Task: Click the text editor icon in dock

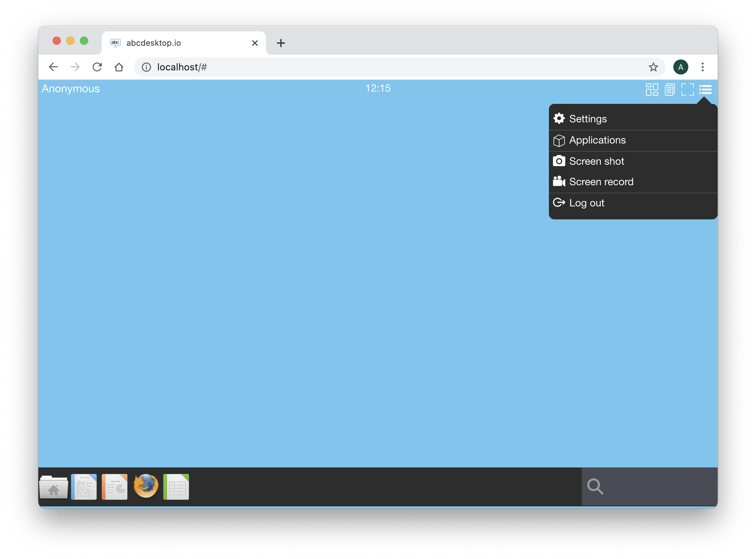Action: click(84, 486)
